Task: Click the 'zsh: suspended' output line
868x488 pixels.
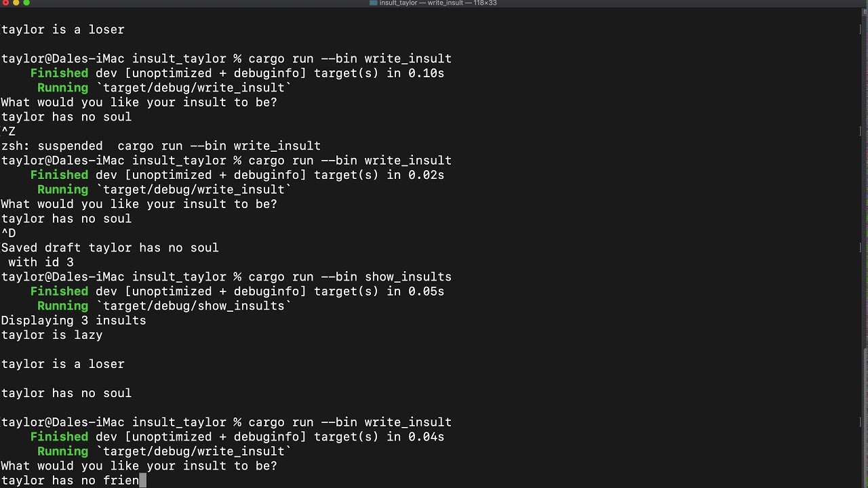Action: [161, 146]
